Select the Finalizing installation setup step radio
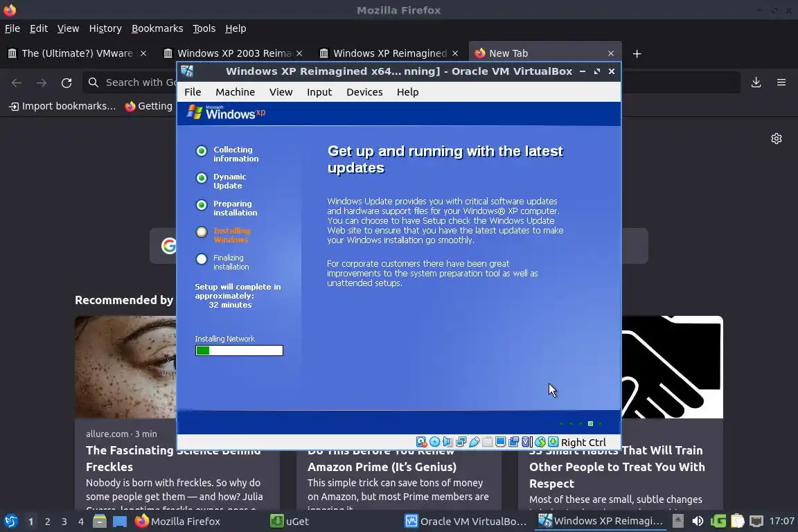The image size is (798, 532). tap(202, 259)
